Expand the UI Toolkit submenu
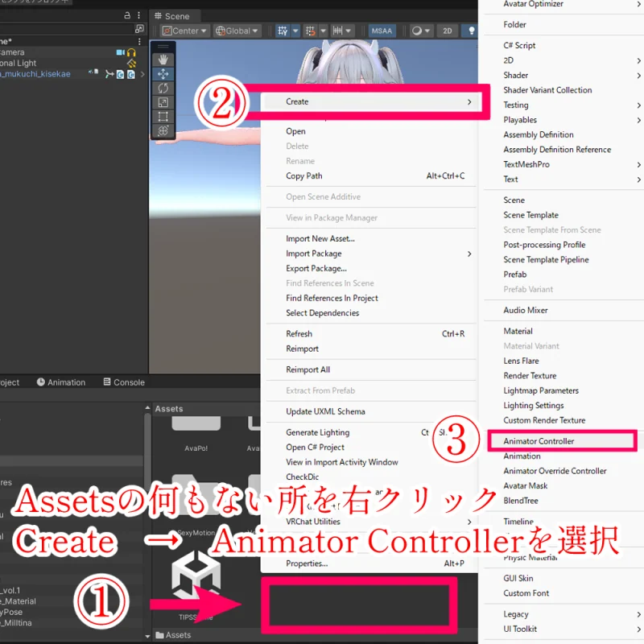The image size is (644, 644). coord(562,629)
